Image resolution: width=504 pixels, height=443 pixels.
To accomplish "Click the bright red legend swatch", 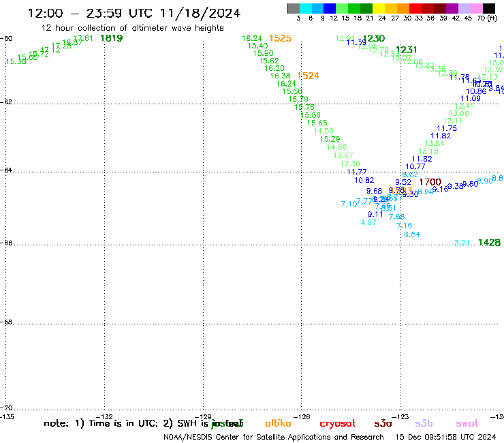I will pyautogui.click(x=415, y=8).
